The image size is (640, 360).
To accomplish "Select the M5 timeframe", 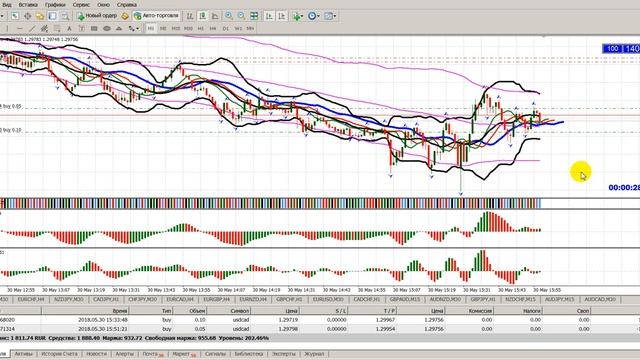I will click(163, 29).
